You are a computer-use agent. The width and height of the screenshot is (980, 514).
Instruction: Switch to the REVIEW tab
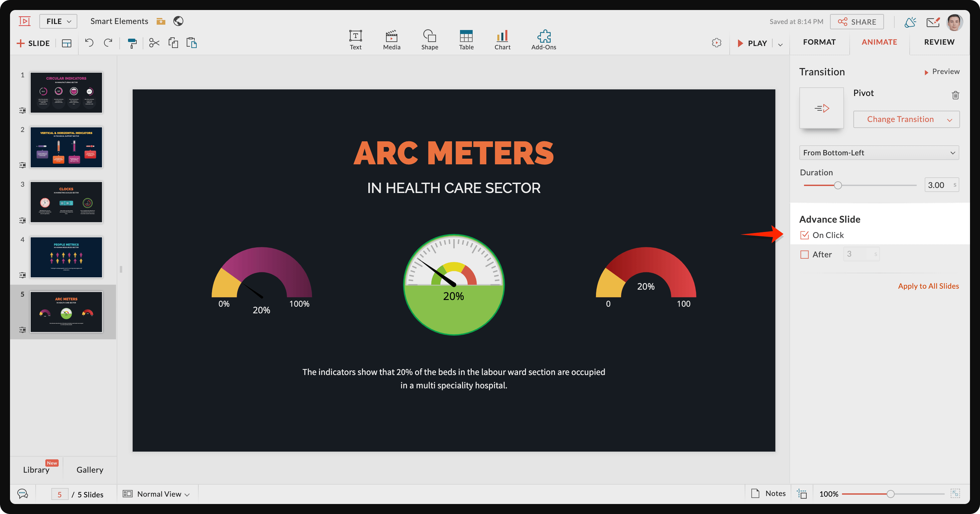[939, 42]
